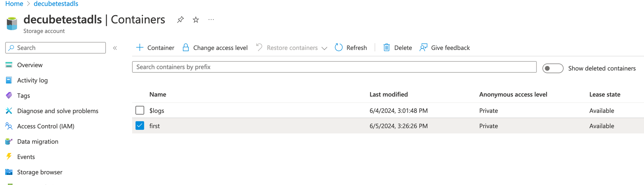Uncheck the first container checkbox

tap(140, 126)
